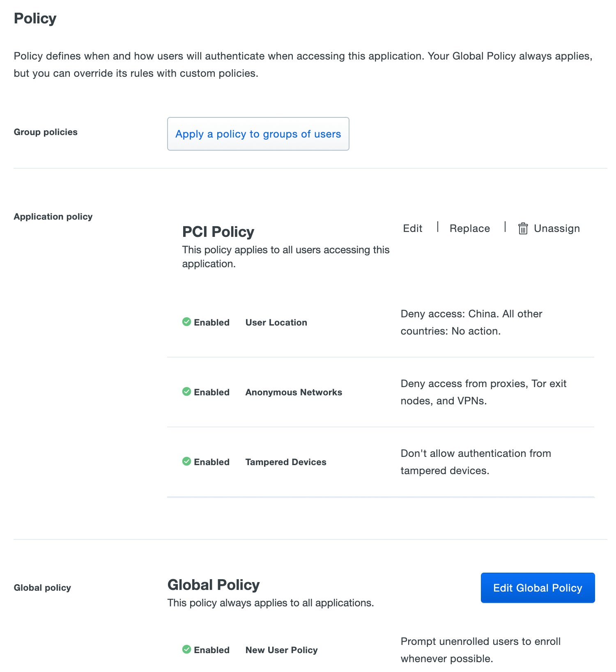Open the User Location rule settings

(276, 322)
